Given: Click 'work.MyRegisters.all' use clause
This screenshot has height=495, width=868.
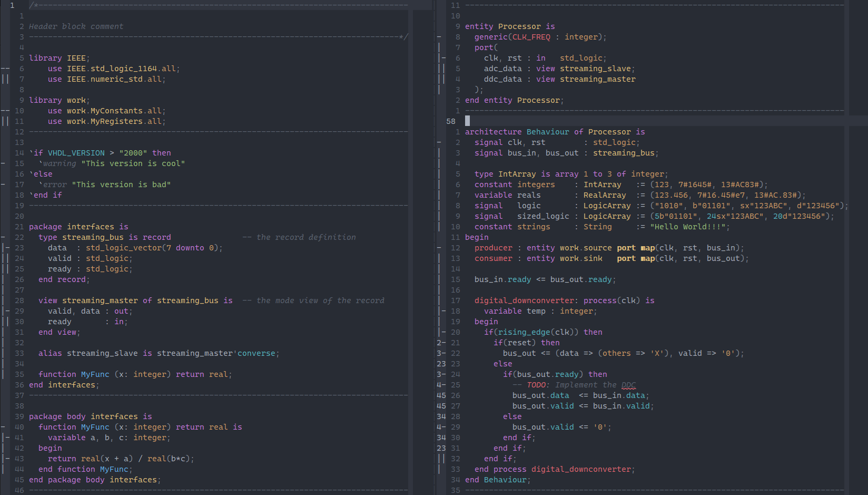Looking at the screenshot, I should coord(116,121).
